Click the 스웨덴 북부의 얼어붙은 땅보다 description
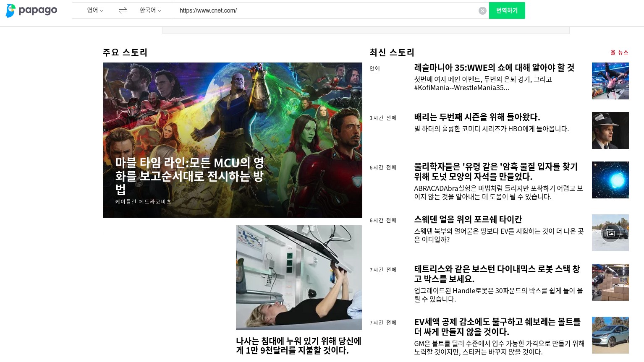The height and width of the screenshot is (362, 644). [x=499, y=235]
